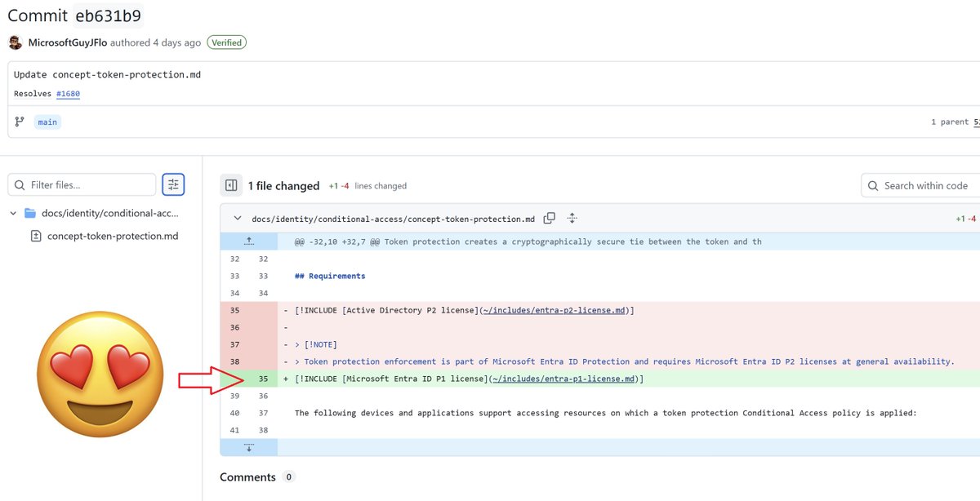Viewport: 980px width, 501px height.
Task: Click the magnifier icon in Filter files
Action: [20, 185]
